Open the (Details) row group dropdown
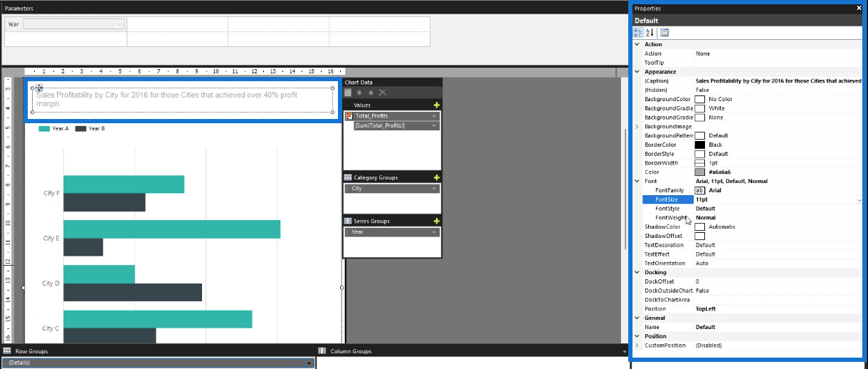Image resolution: width=868 pixels, height=369 pixels. click(x=309, y=363)
